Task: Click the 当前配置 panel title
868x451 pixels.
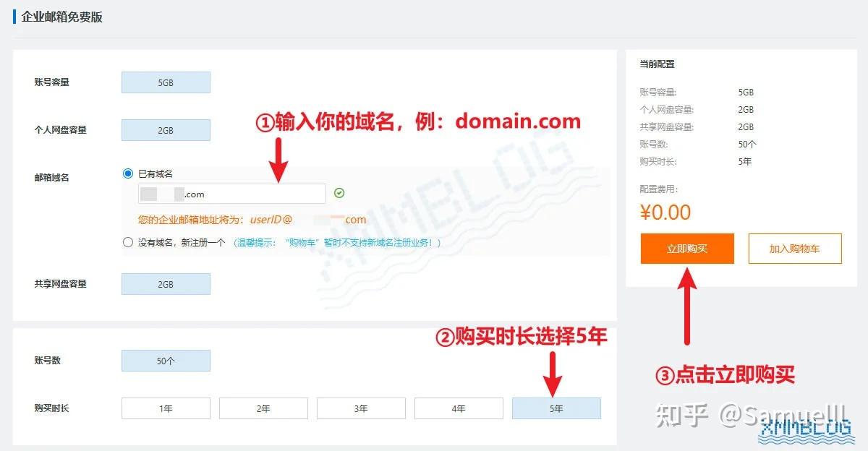Action: [657, 64]
